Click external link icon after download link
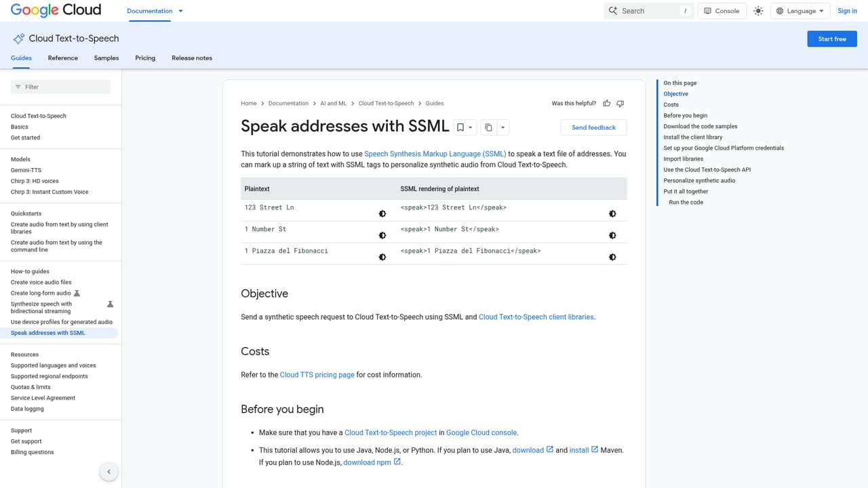 550,449
